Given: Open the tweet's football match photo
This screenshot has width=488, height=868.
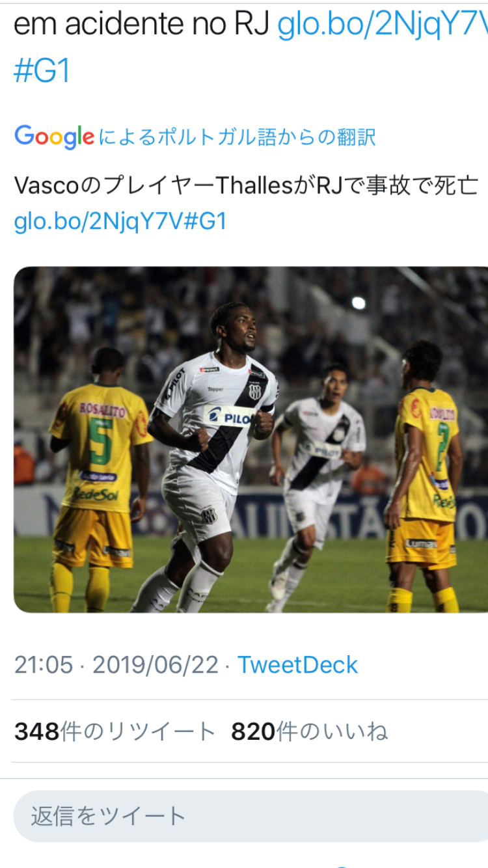Looking at the screenshot, I should click(x=251, y=439).
